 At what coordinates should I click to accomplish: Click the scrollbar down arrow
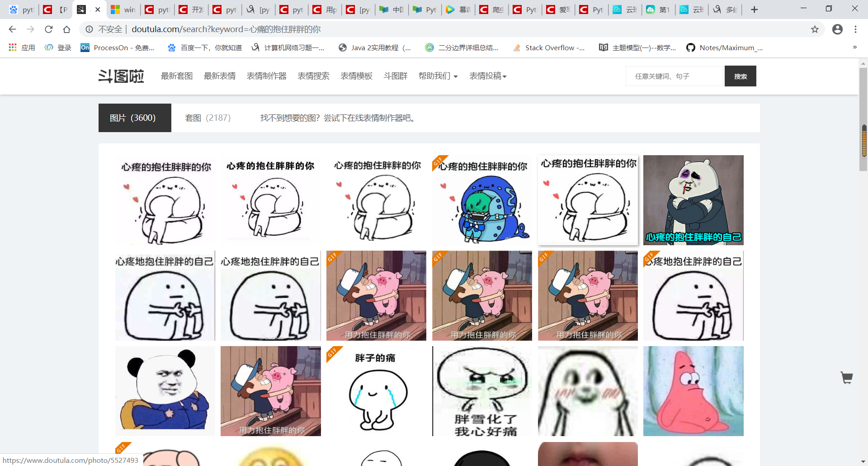tap(864, 462)
